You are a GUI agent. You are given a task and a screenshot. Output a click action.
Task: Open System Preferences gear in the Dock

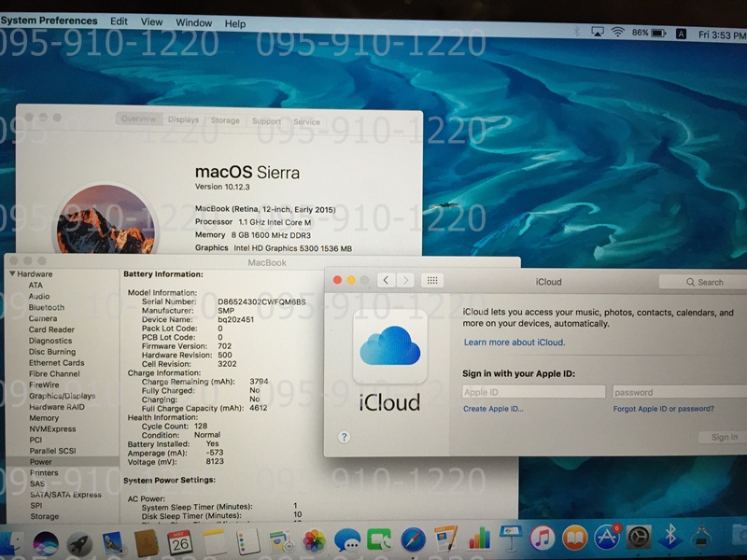pyautogui.click(x=639, y=536)
